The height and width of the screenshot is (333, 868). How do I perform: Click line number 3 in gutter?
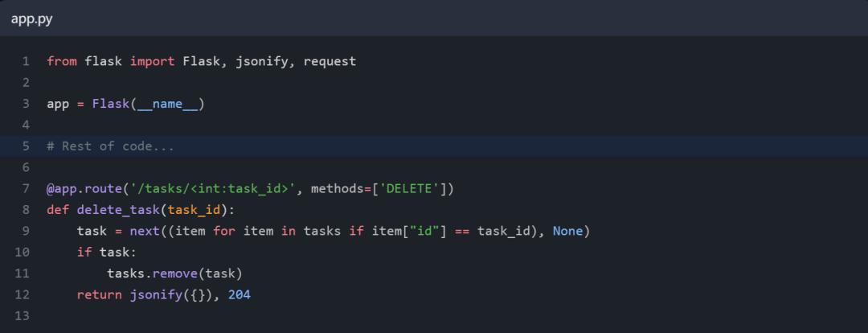click(x=26, y=104)
